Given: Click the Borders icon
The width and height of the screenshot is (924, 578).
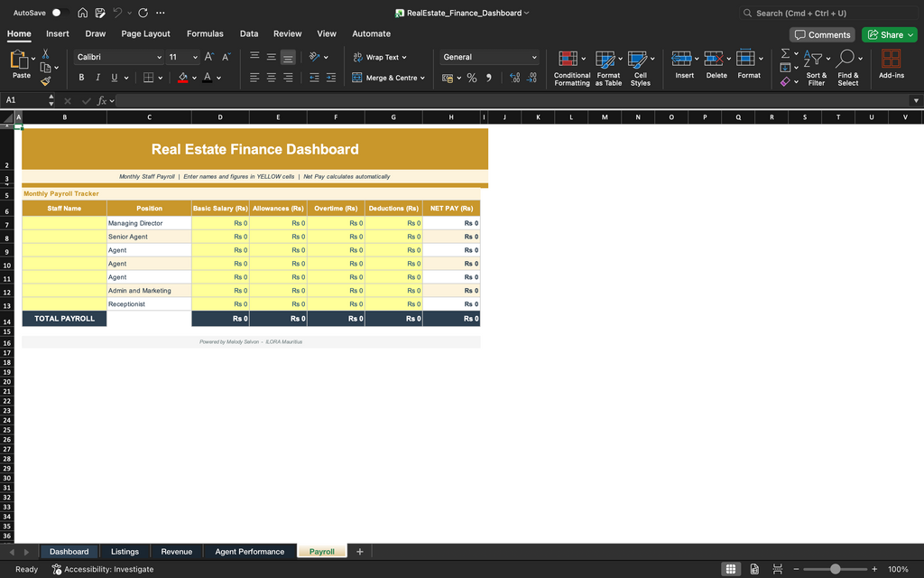Looking at the screenshot, I should [149, 78].
